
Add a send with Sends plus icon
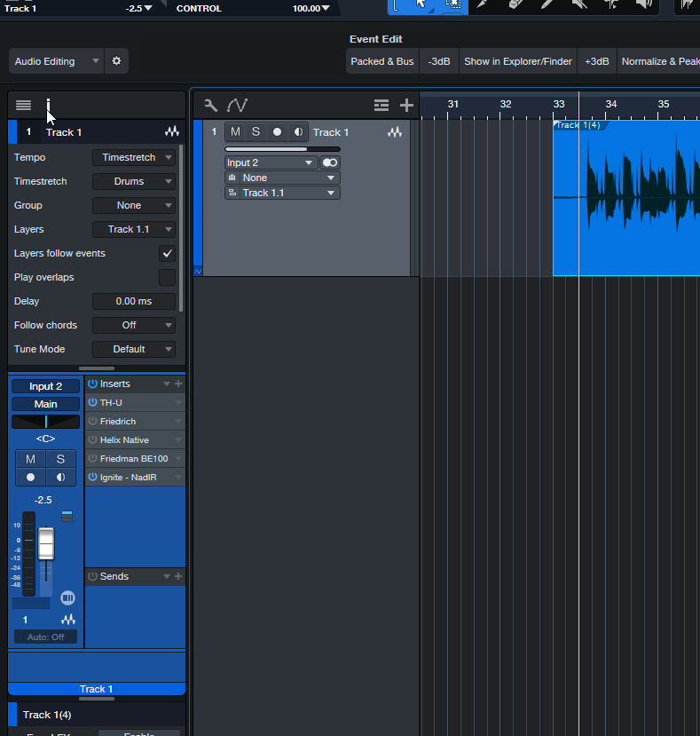[178, 577]
